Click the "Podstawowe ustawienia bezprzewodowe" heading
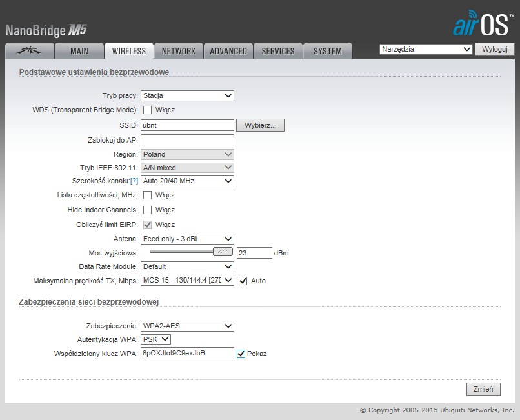The image size is (520, 420). point(94,72)
